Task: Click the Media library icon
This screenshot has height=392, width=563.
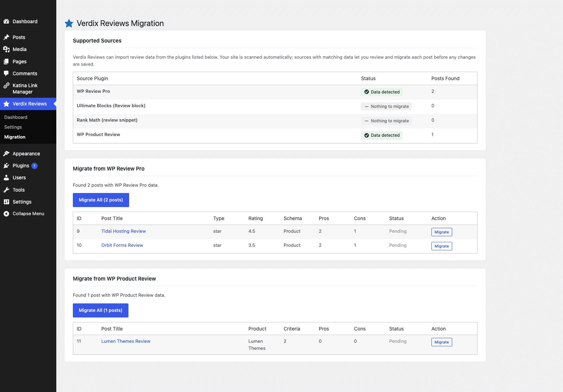Action: 6,49
